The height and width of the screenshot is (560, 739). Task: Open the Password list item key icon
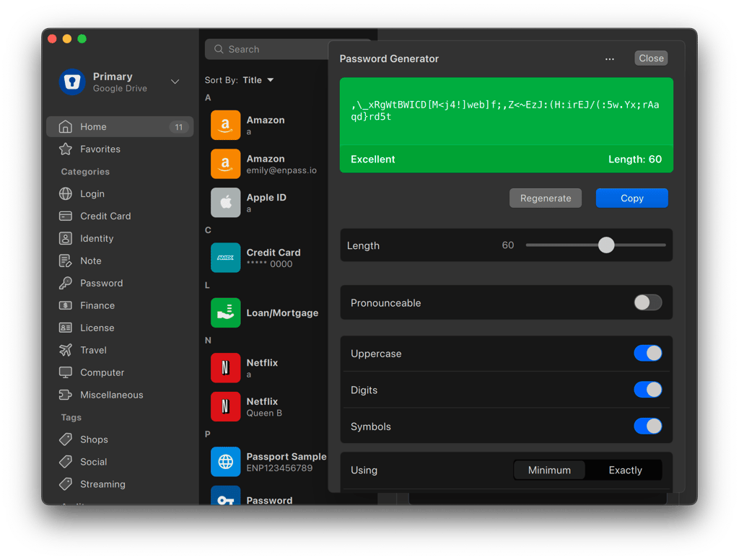pyautogui.click(x=225, y=496)
